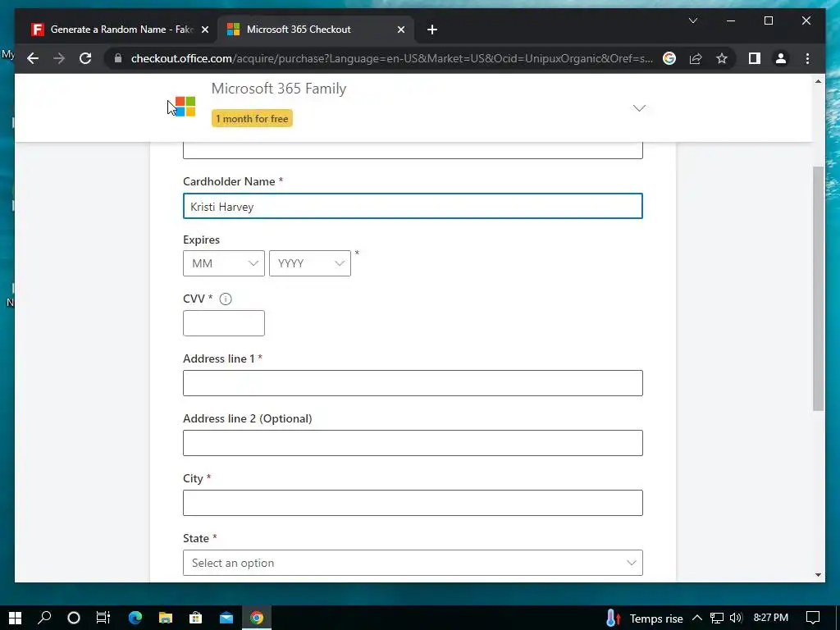The width and height of the screenshot is (840, 630).
Task: Focus the CVV input box
Action: (x=224, y=323)
